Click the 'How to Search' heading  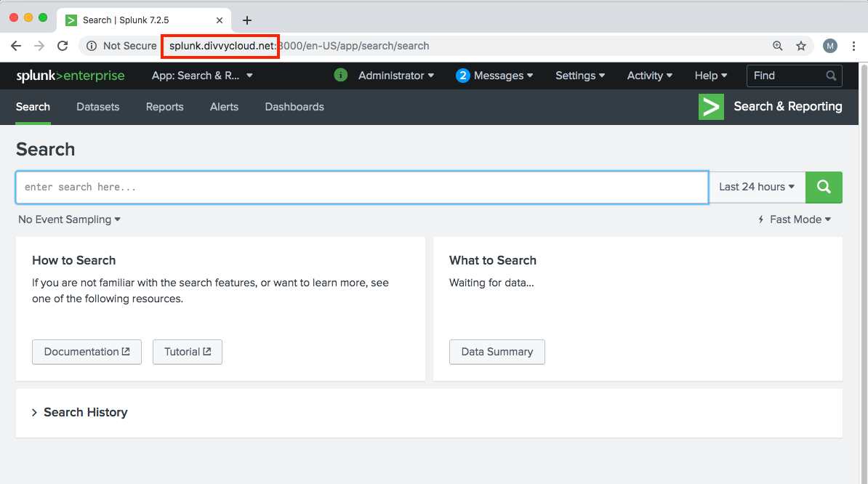[x=73, y=260]
